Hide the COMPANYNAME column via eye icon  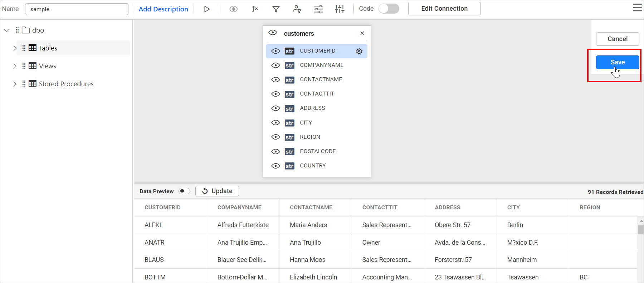(x=275, y=65)
